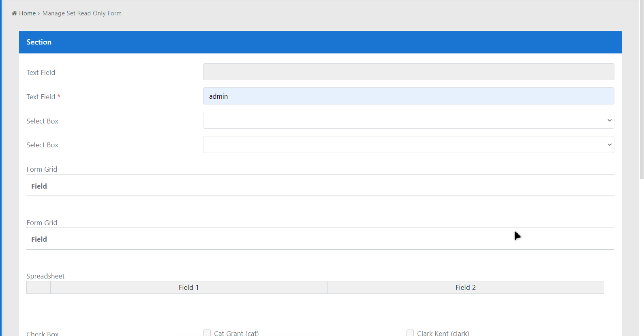This screenshot has width=644, height=336.
Task: Click the Field header in first Form Grid
Action: (39, 186)
